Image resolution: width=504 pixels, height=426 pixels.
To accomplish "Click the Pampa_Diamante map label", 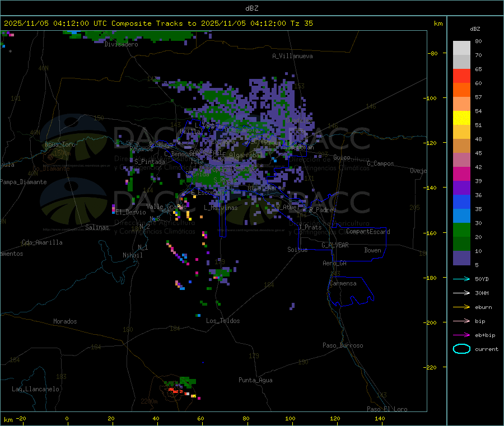I will tap(23, 182).
